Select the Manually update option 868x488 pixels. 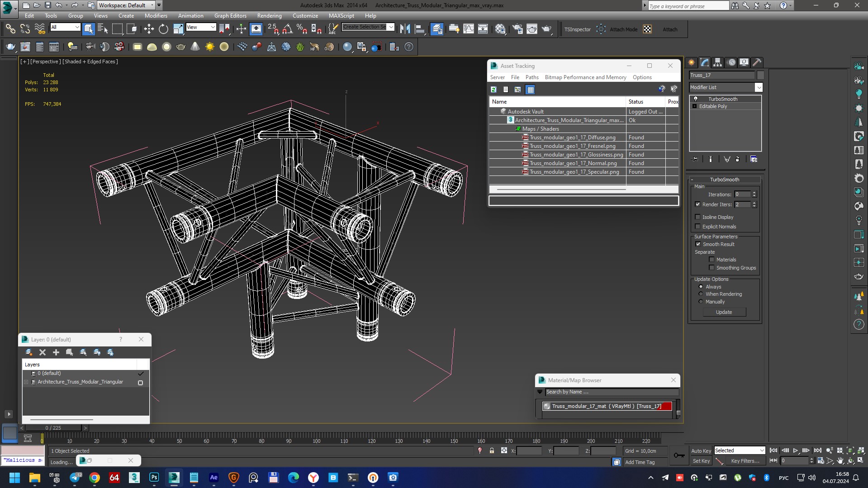[701, 302]
